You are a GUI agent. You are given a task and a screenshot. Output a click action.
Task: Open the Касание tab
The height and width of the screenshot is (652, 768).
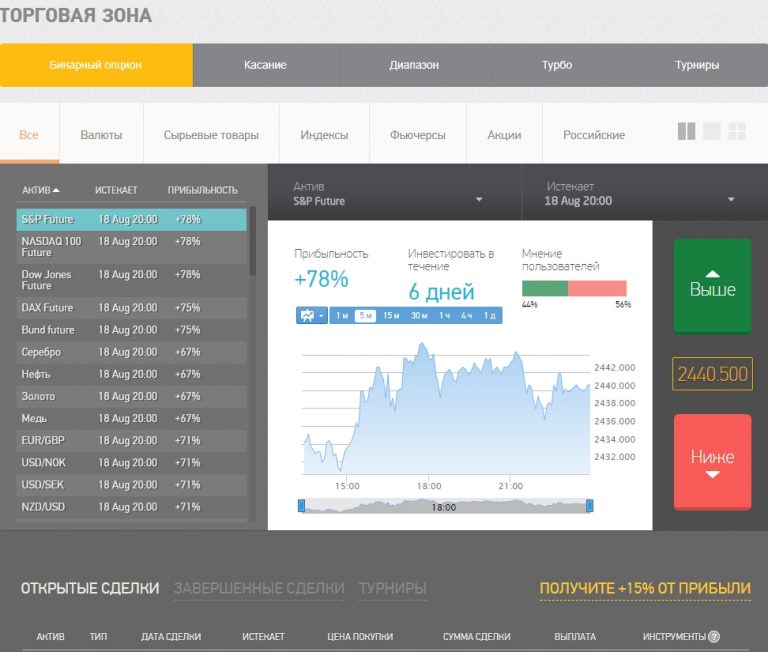(265, 65)
